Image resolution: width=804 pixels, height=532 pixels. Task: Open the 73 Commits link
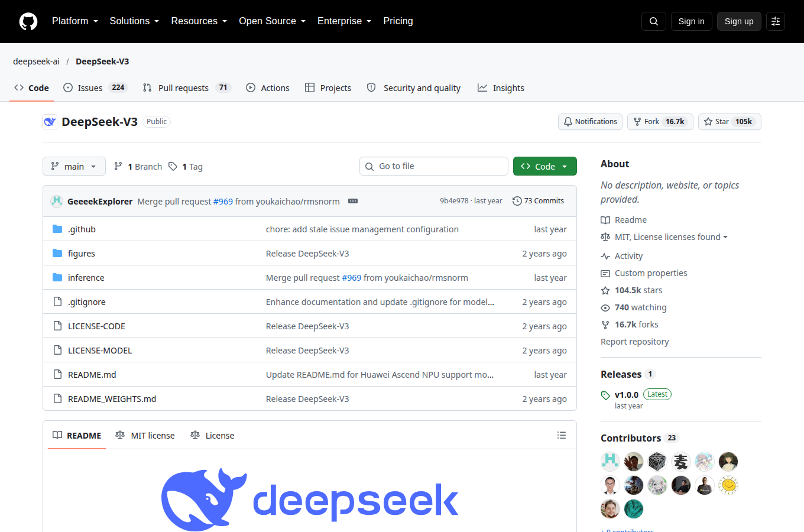tap(539, 201)
